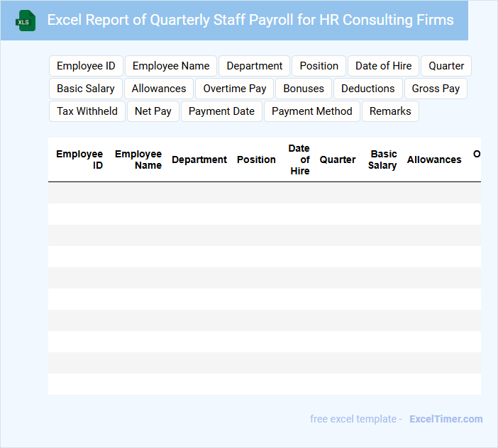498x448 pixels.
Task: Select the Employee Name tag
Action: [171, 66]
